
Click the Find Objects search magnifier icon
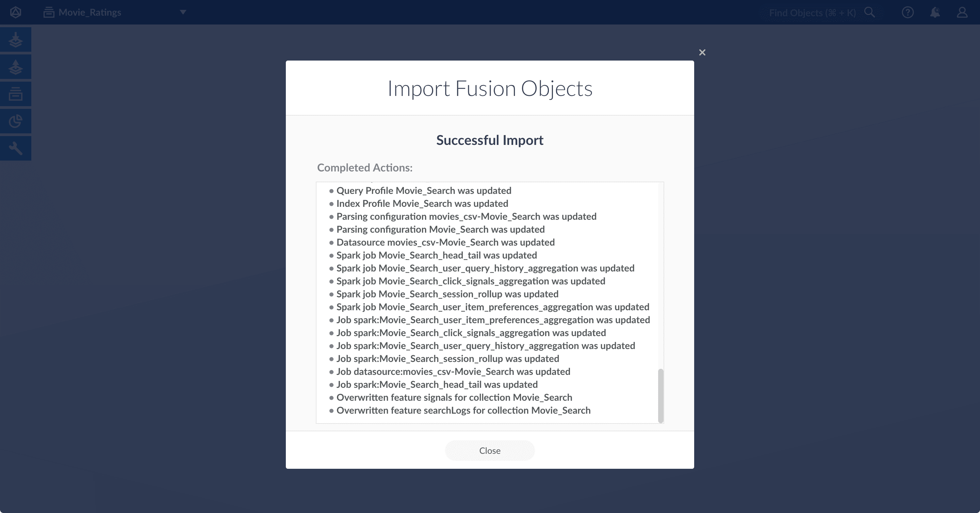869,12
